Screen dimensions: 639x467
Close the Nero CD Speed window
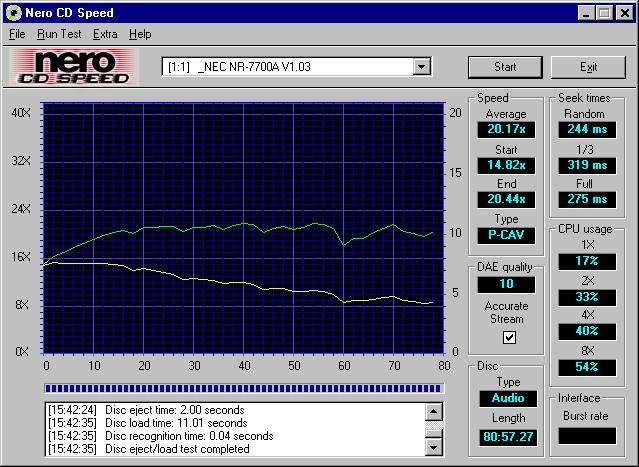click(625, 13)
